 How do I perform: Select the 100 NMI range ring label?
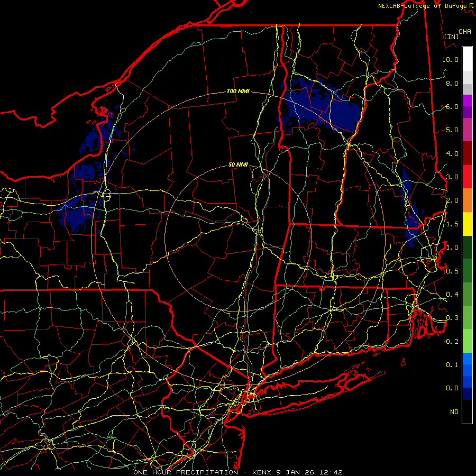pyautogui.click(x=239, y=91)
